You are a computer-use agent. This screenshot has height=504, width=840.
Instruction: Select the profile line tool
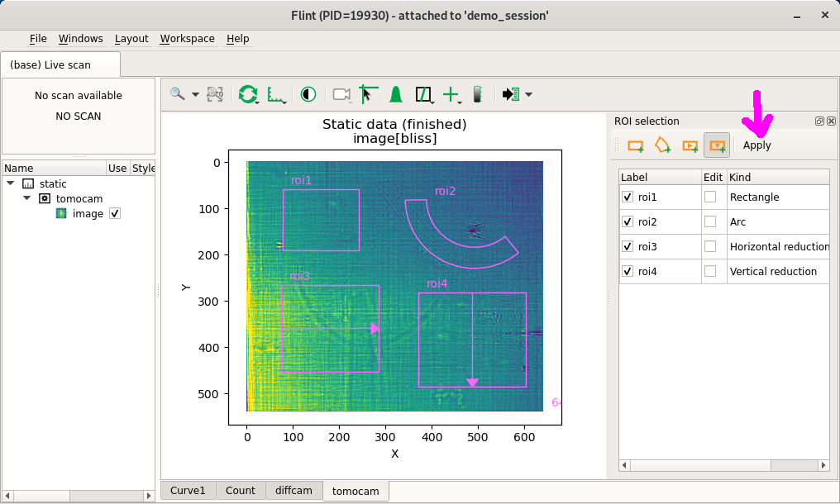click(423, 95)
